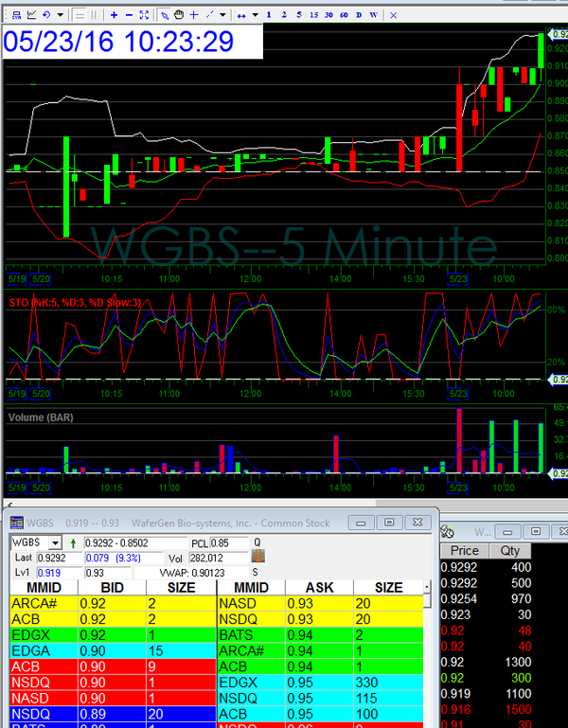Select the arrow pointer tool
This screenshot has height=728, width=568.
click(x=164, y=15)
